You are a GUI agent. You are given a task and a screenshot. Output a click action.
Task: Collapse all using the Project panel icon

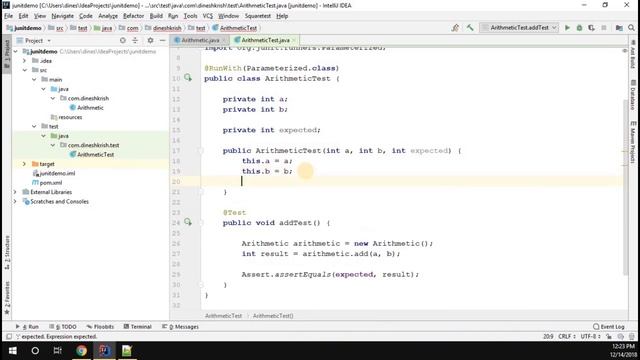135,40
